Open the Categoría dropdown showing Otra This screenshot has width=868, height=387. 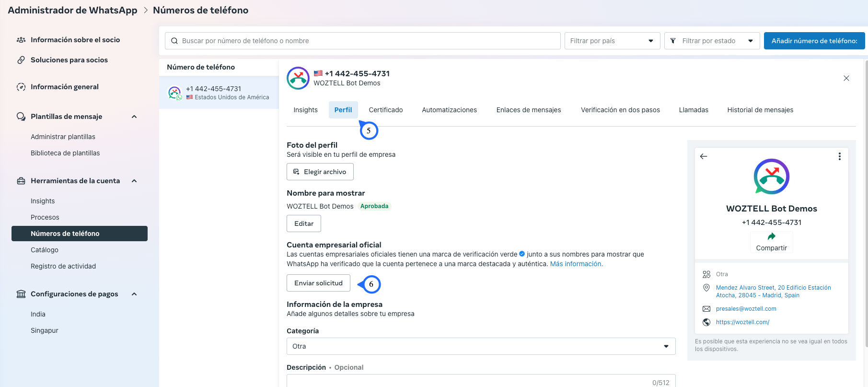481,346
